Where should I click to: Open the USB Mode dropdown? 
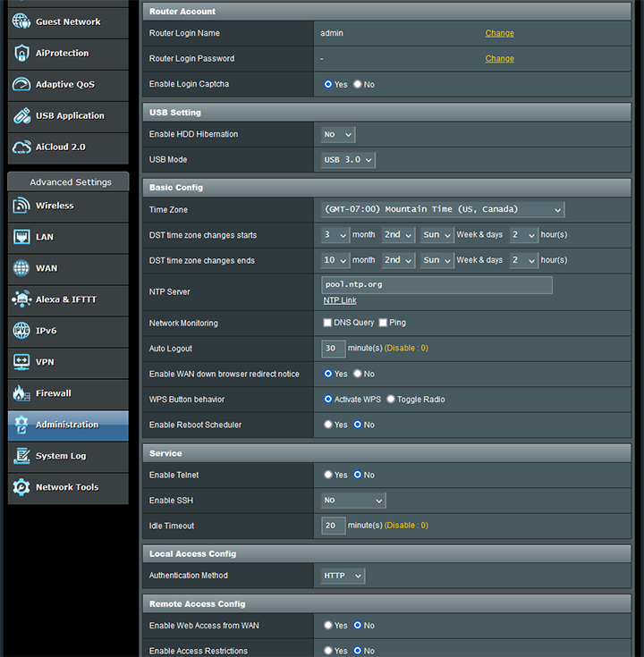pyautogui.click(x=348, y=160)
